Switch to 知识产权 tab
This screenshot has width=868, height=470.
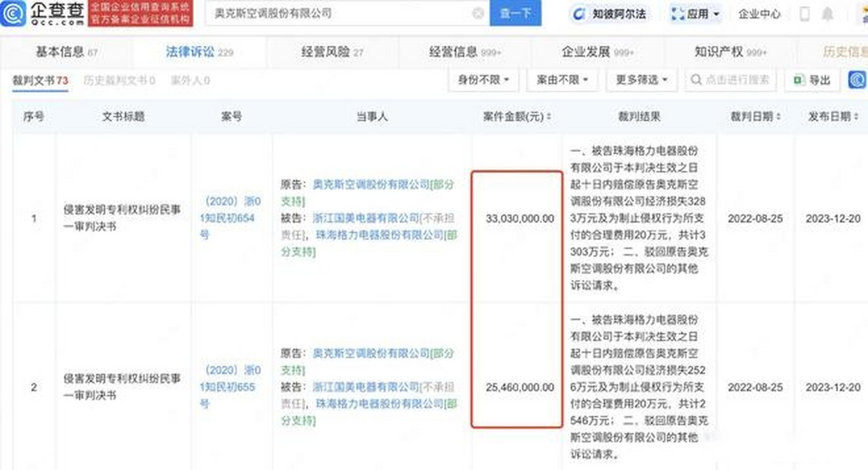(x=730, y=52)
